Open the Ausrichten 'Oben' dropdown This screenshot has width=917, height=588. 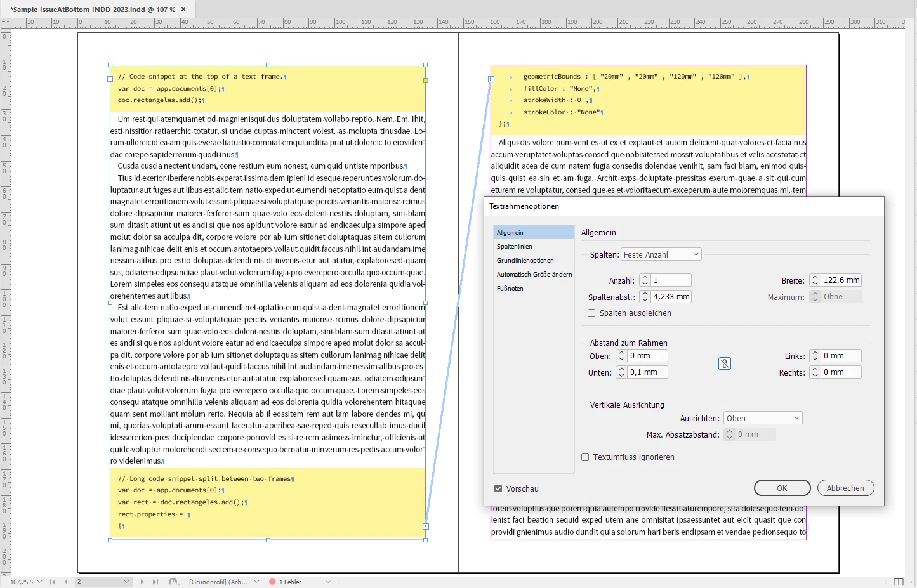coord(763,418)
